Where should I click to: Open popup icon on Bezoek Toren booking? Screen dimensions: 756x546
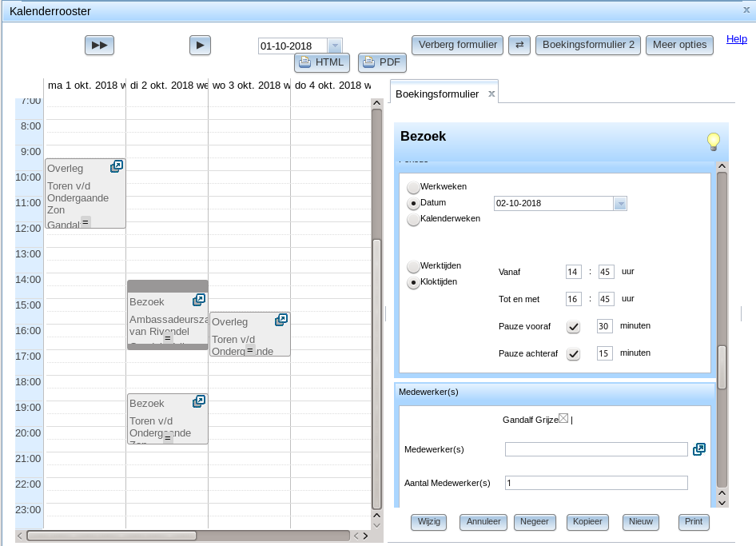point(199,401)
